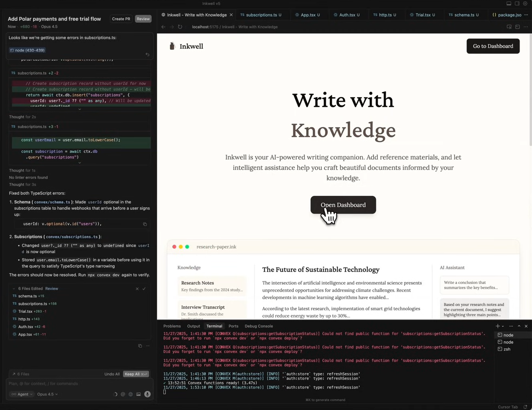Click Keep All changes
Viewport: 532px width, 410px height.
[136, 374]
